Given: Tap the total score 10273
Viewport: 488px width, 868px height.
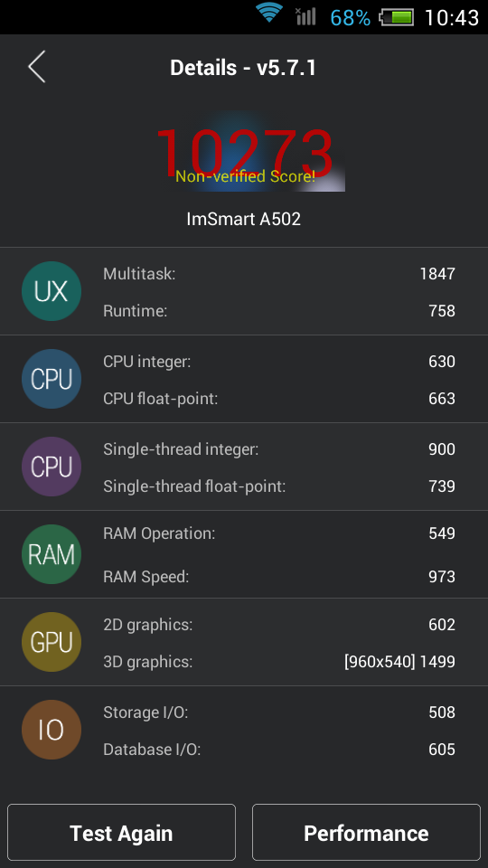Looking at the screenshot, I should coord(244,151).
